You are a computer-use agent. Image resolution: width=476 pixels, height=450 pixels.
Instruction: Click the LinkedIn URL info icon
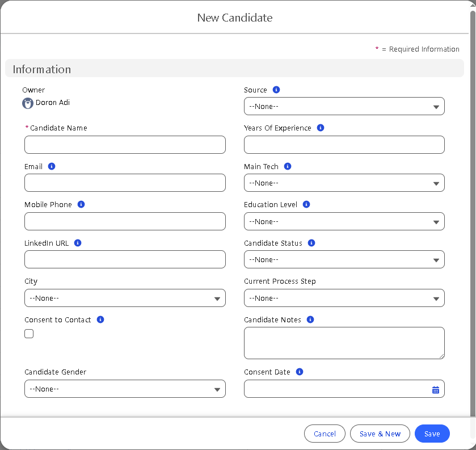(x=78, y=243)
